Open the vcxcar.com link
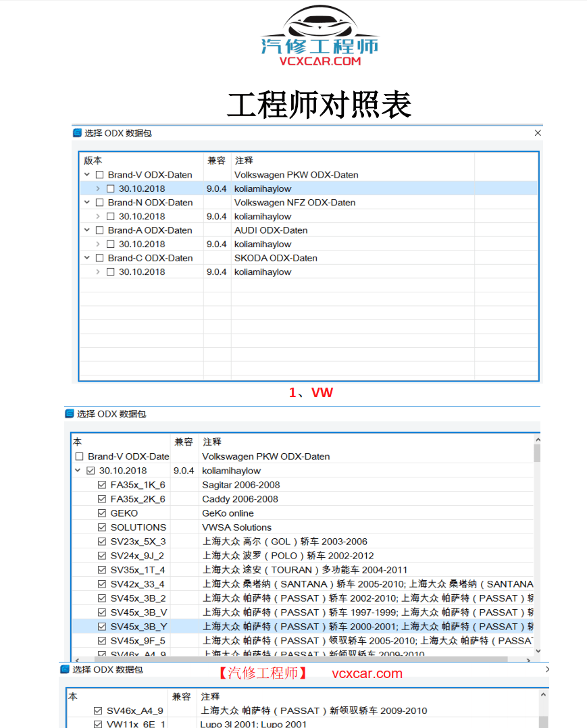Viewport: 587px width, 728px height. click(x=367, y=673)
